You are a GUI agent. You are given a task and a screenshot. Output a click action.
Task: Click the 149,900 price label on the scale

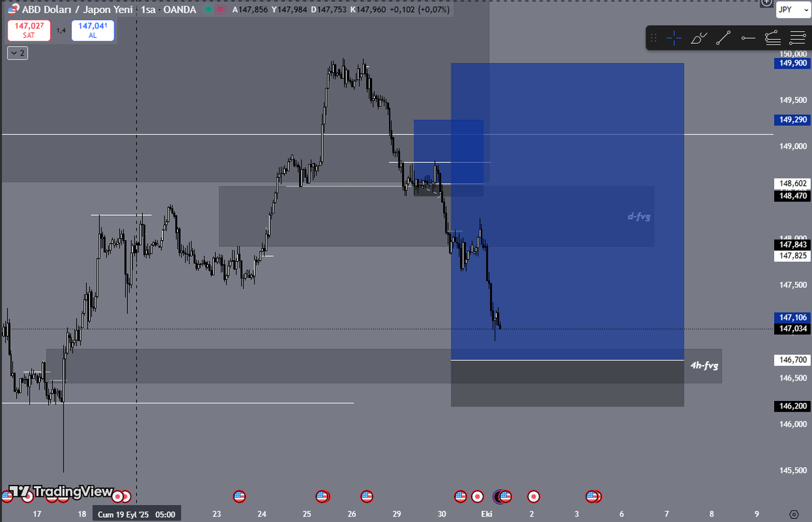(x=791, y=64)
